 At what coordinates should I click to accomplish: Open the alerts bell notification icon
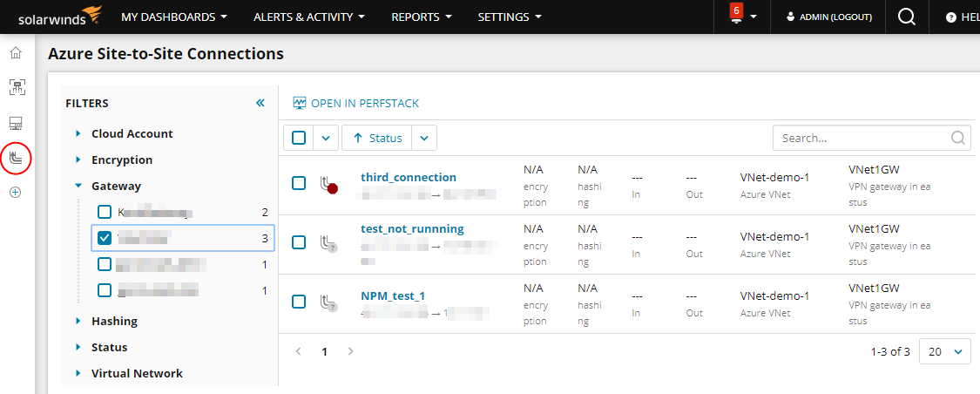pos(736,16)
